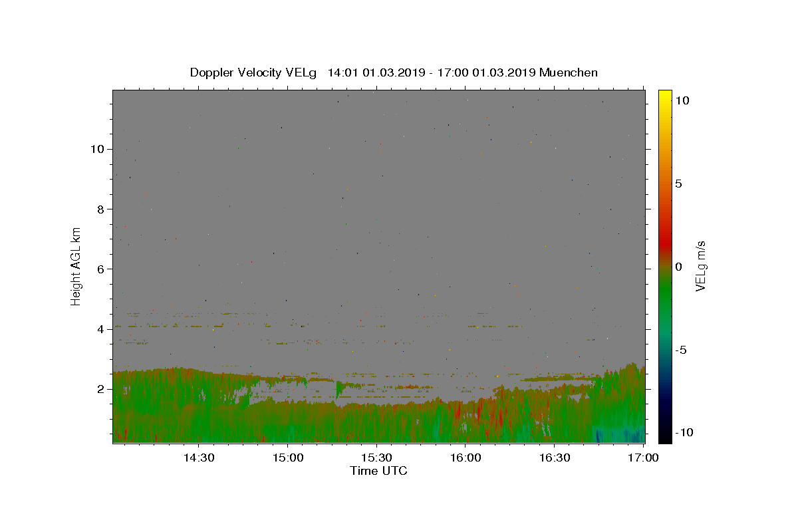798x532 pixels.
Task: Click the colorbar label "VELg m/s"
Action: coord(700,267)
